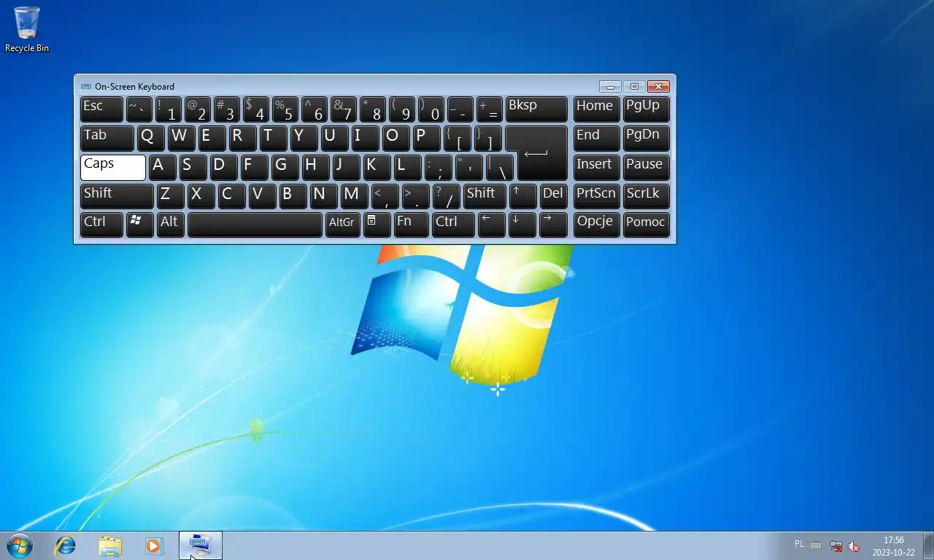Toggle the right Shift key

(x=485, y=196)
